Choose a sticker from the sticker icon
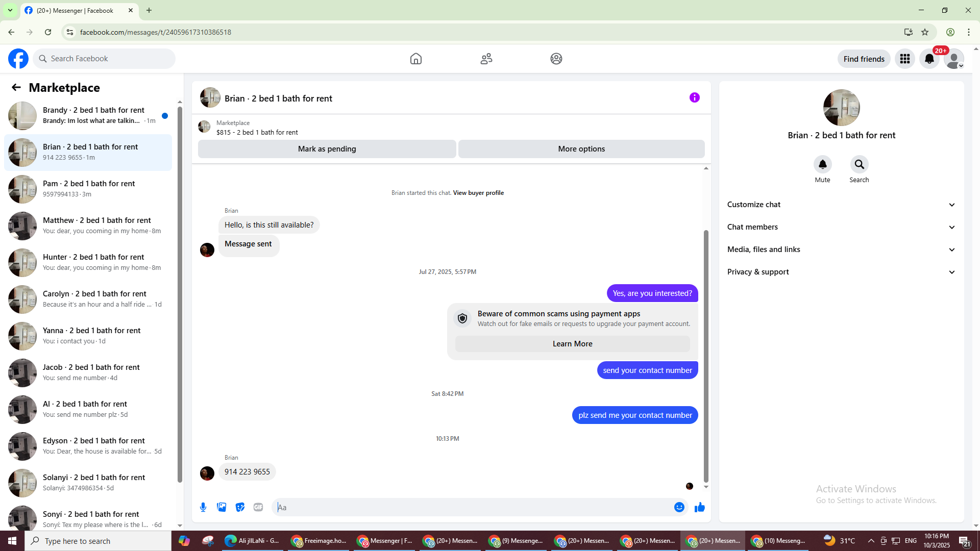The height and width of the screenshot is (551, 980). tap(240, 507)
